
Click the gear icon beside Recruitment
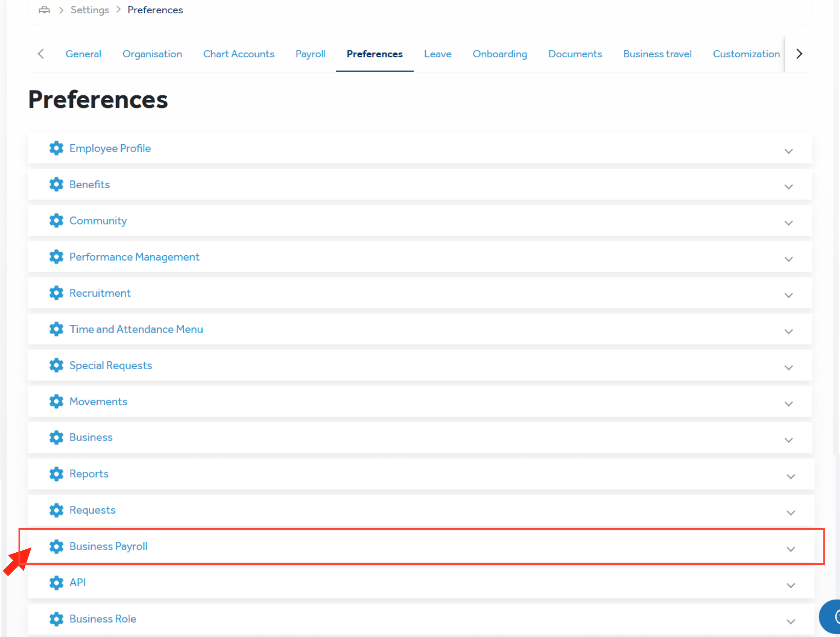point(56,293)
